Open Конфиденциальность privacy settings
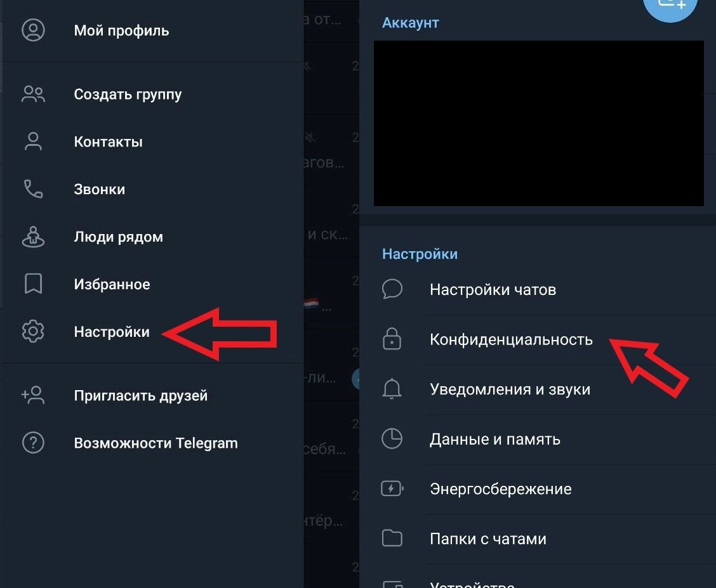The image size is (716, 588). 538,339
